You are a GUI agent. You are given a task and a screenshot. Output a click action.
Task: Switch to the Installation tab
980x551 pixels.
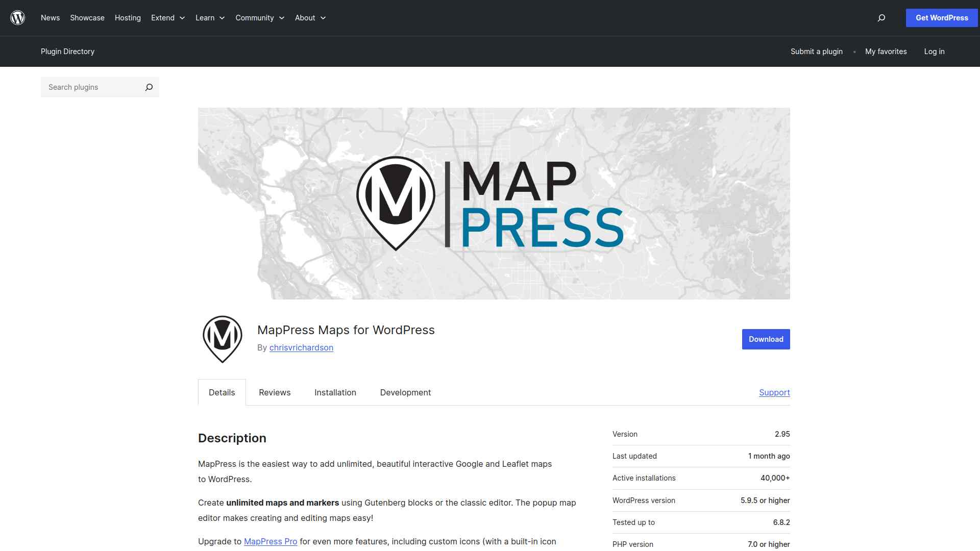coord(335,392)
